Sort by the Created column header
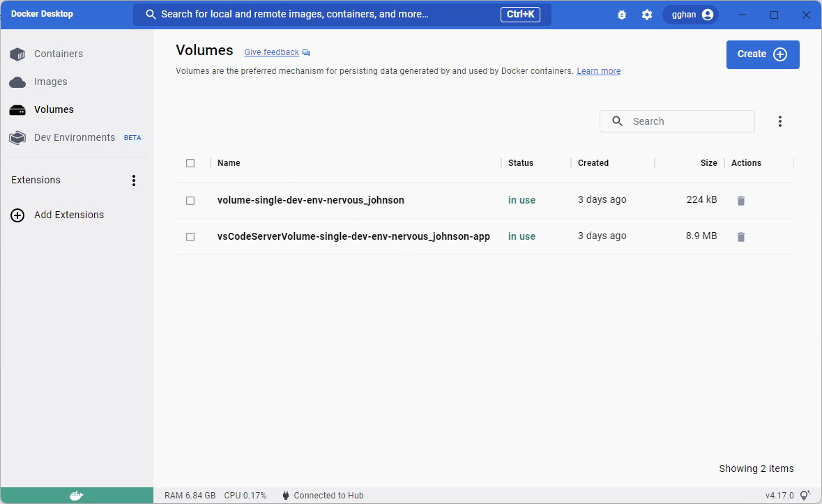The width and height of the screenshot is (822, 504). tap(593, 163)
